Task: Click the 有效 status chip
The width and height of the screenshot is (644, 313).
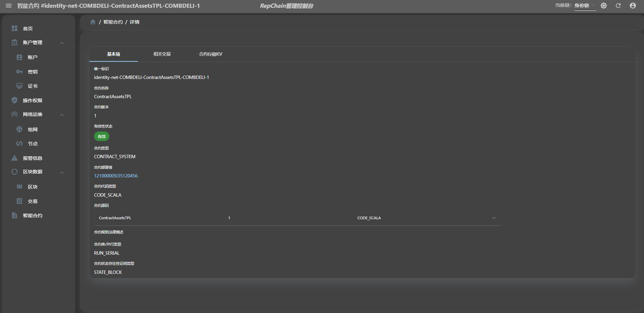Action: coord(101,137)
